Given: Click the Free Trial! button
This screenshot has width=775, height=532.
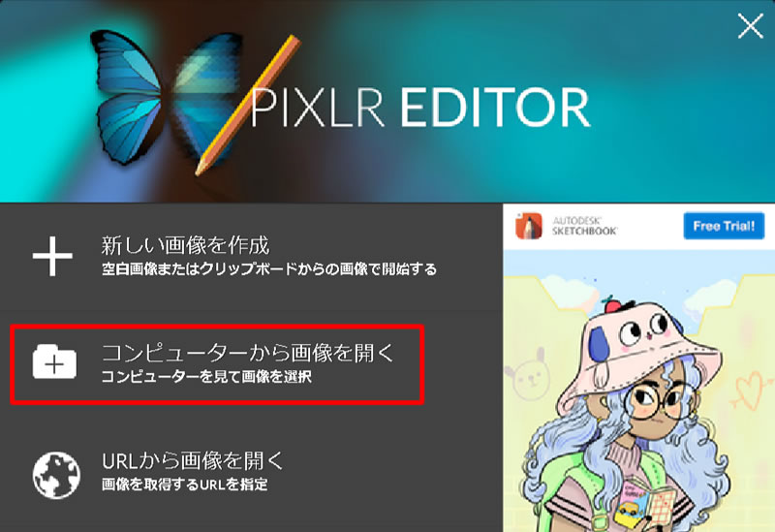Looking at the screenshot, I should (724, 226).
